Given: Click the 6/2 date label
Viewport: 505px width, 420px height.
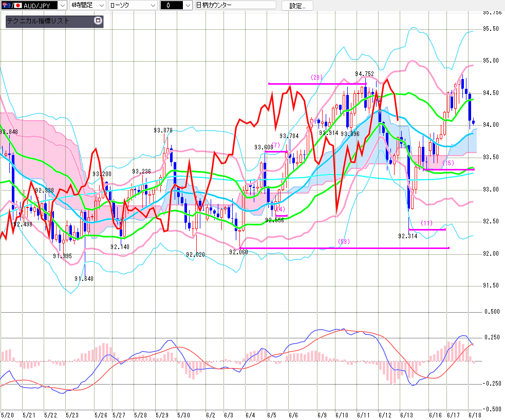Looking at the screenshot, I should coord(211,415).
